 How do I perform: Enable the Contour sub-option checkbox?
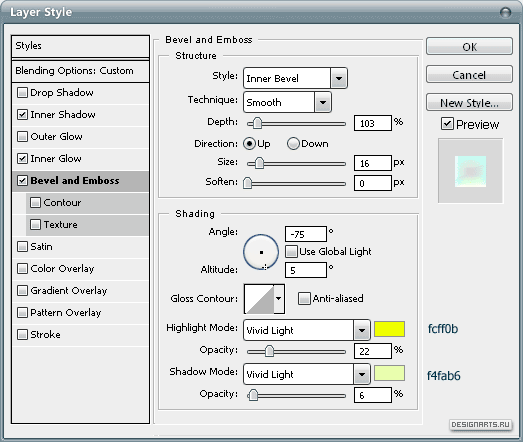pos(35,202)
